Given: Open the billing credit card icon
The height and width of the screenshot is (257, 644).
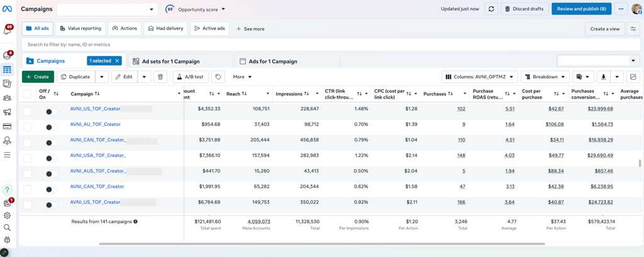Looking at the screenshot, I should pos(7,126).
